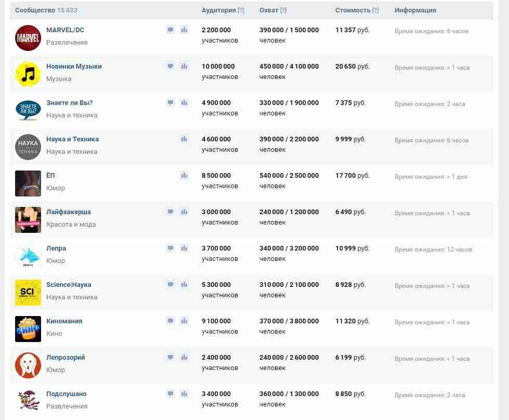Open statistics icon for Знаете ли Вы?
The width and height of the screenshot is (509, 420).
point(184,102)
